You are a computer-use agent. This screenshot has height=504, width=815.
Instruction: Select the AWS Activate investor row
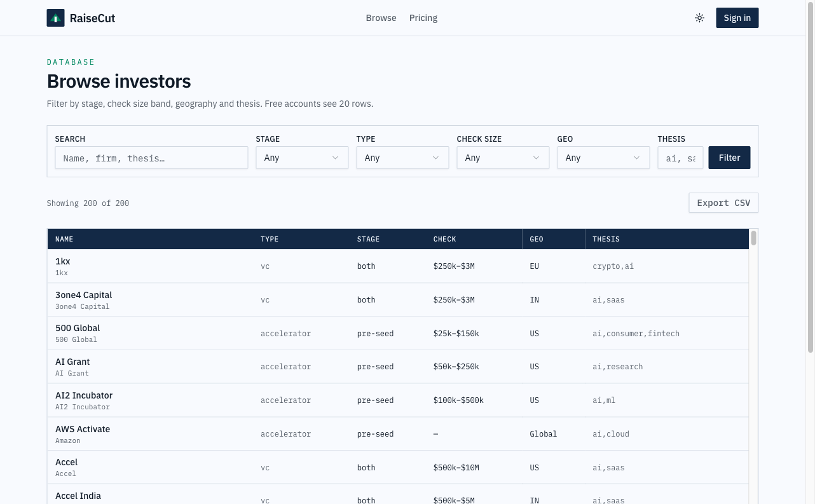pyautogui.click(x=398, y=433)
